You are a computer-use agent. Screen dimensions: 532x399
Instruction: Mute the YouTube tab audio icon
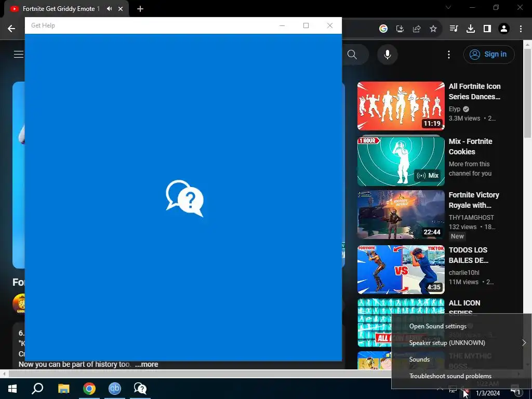point(109,9)
